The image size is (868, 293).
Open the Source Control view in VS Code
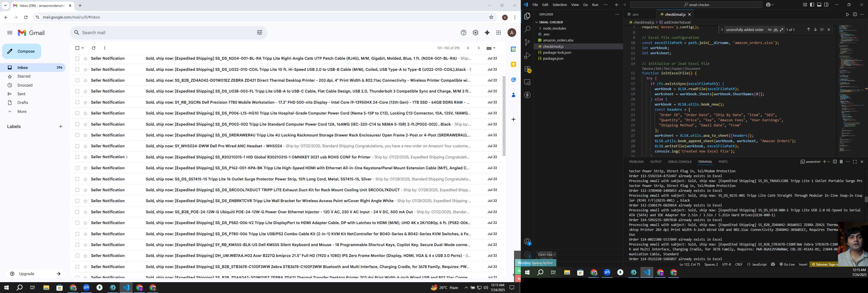(x=527, y=43)
